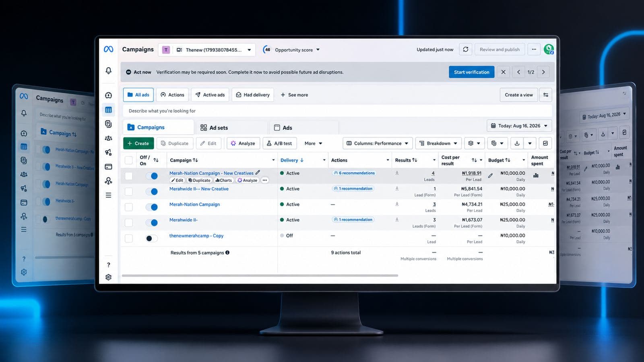Click info icon beside Results from 5 campaigns

[227, 253]
